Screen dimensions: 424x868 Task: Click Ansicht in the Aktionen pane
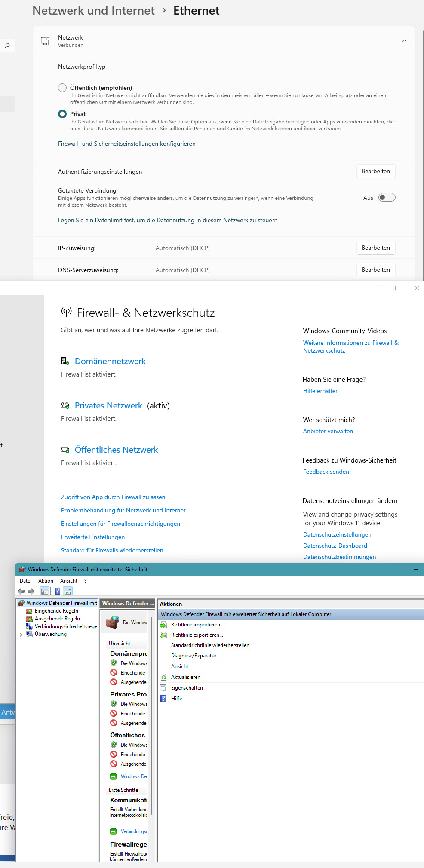pos(180,666)
